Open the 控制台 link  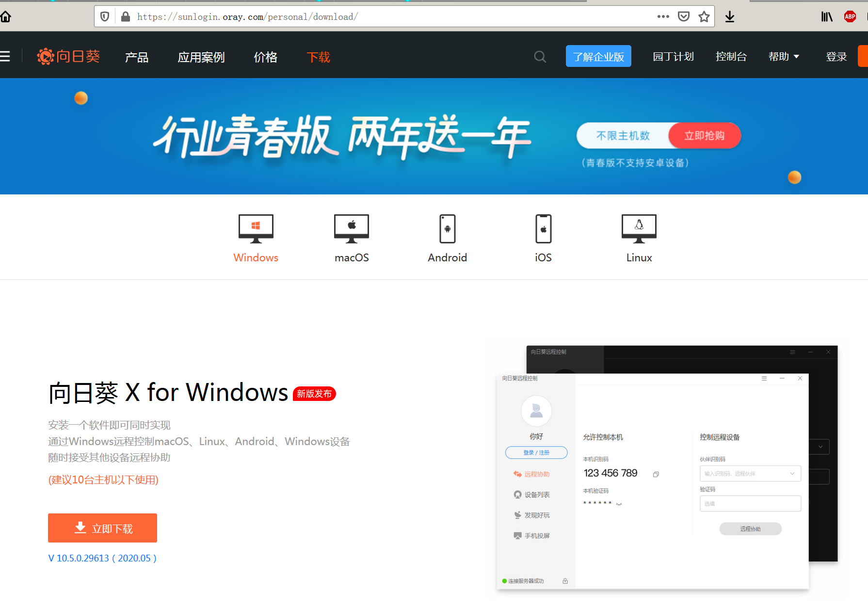(731, 57)
